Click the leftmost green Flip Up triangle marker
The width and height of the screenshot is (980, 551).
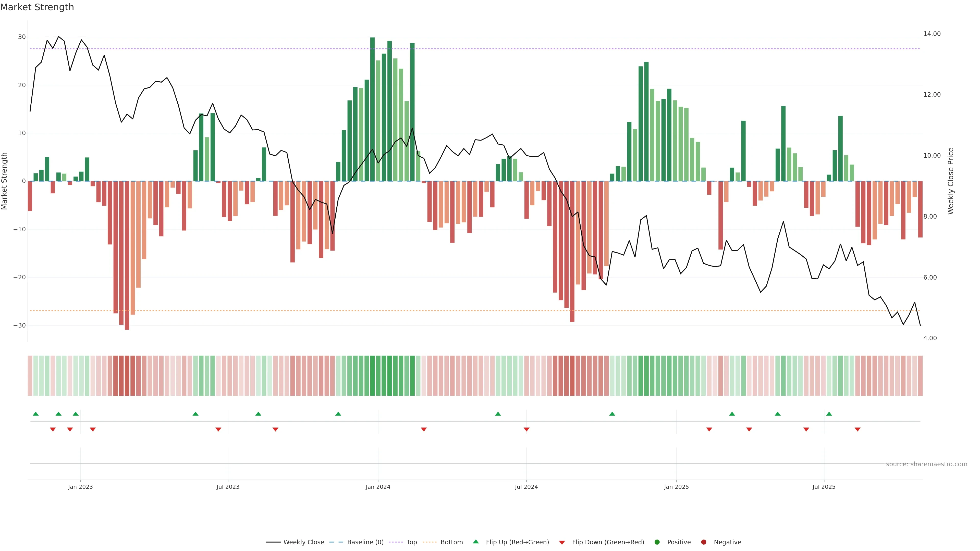point(36,414)
